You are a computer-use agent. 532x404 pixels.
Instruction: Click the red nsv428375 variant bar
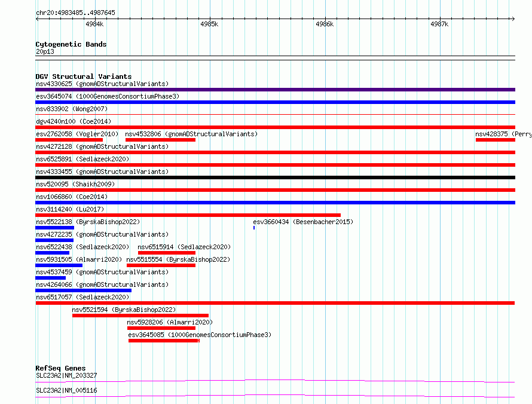point(496,140)
